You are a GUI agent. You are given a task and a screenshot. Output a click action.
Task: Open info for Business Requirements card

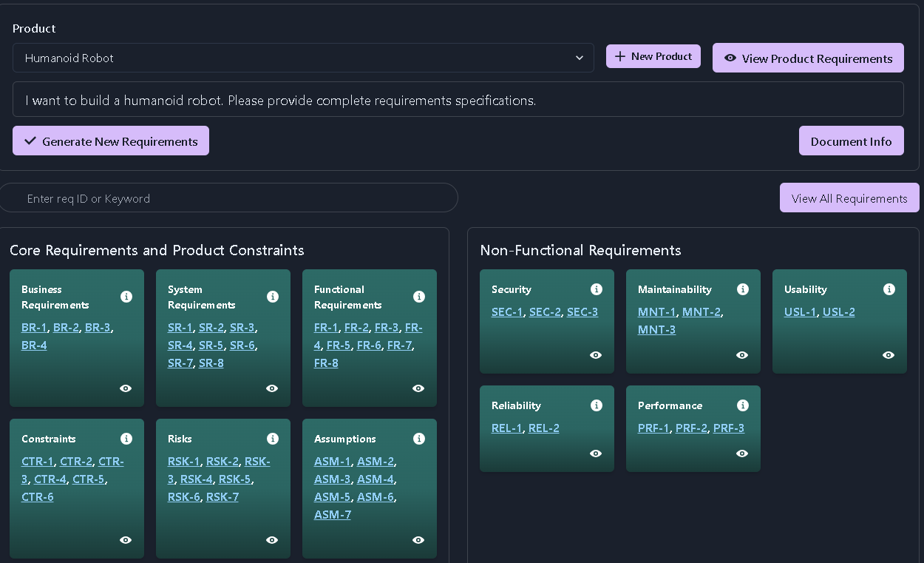coord(126,297)
